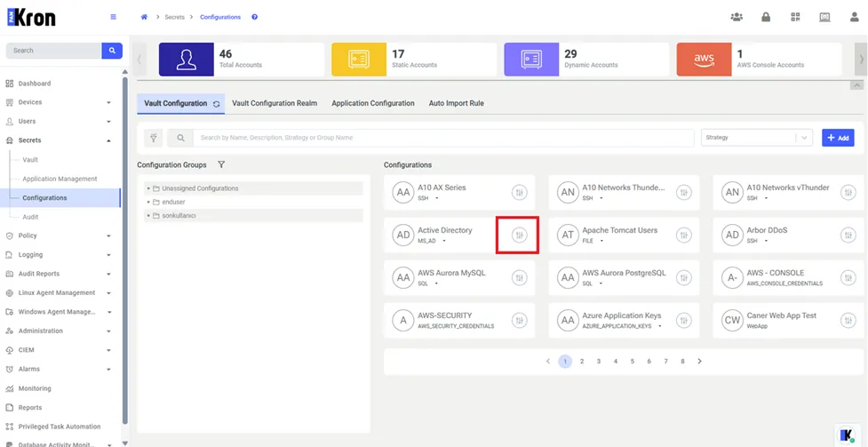Open settings icon on AWS Aurora MySQL card
Image resolution: width=868 pixels, height=447 pixels.
click(519, 278)
